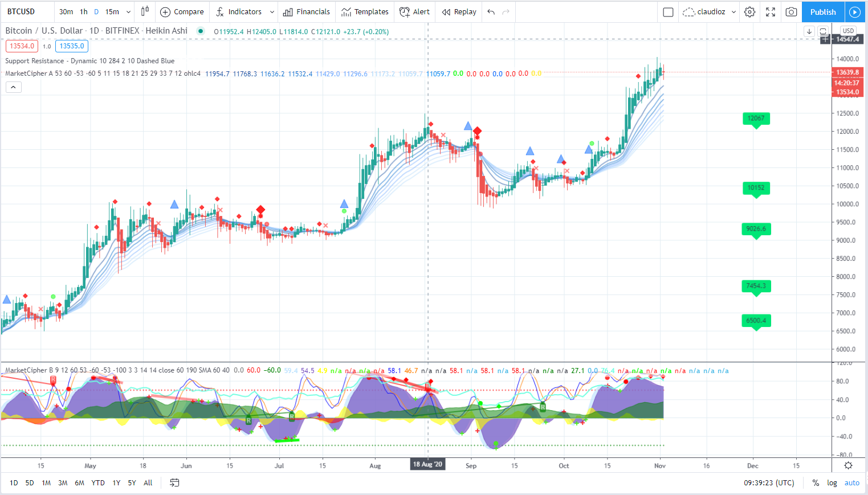
Task: Click the red sell price 13534.0
Action: coord(22,46)
